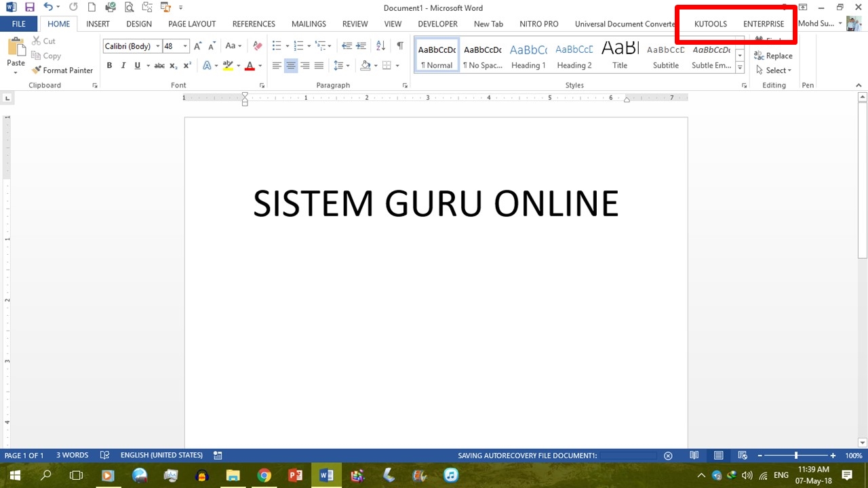Toggle Bold formatting
The image size is (868, 488).
point(109,66)
